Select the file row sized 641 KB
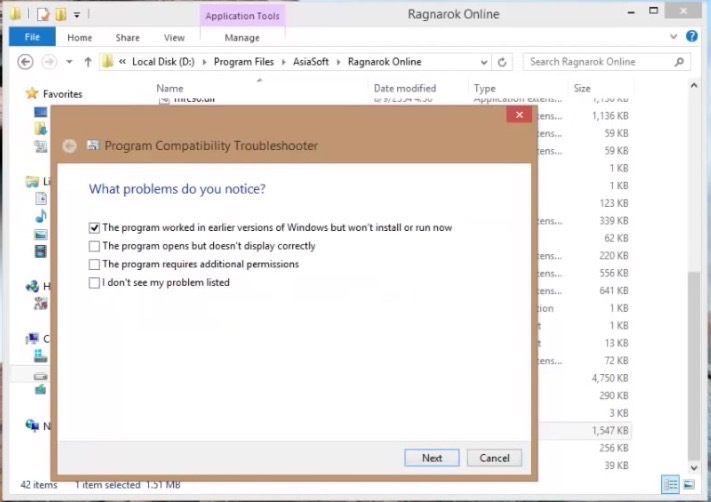The width and height of the screenshot is (711, 502). 585,291
